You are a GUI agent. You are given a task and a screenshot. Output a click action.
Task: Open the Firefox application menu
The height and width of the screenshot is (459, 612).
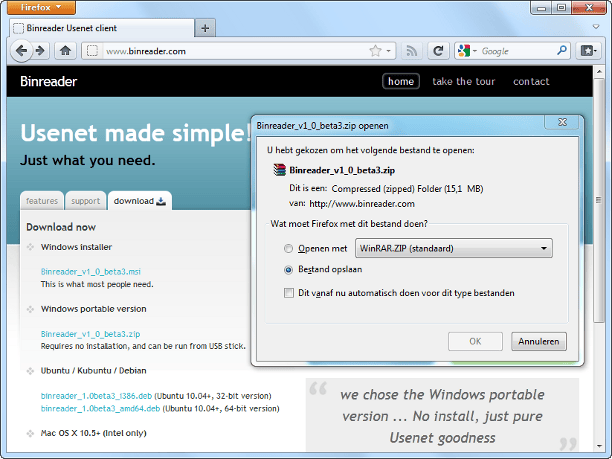tap(41, 7)
